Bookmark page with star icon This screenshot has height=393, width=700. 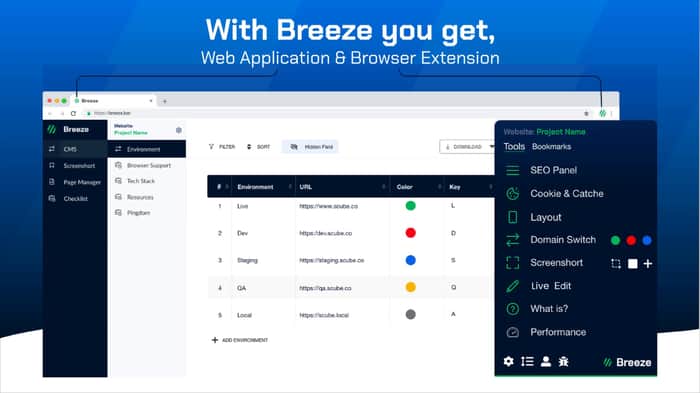tap(586, 113)
